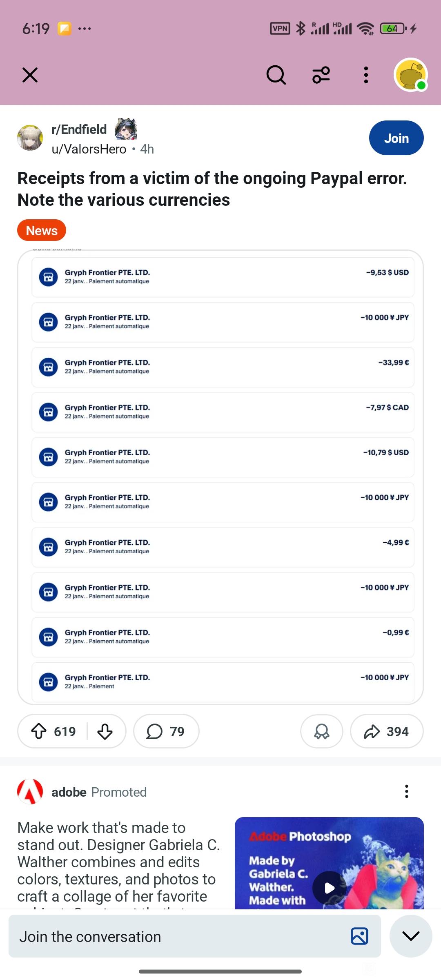Tap the Join the conversation field

tap(176, 936)
